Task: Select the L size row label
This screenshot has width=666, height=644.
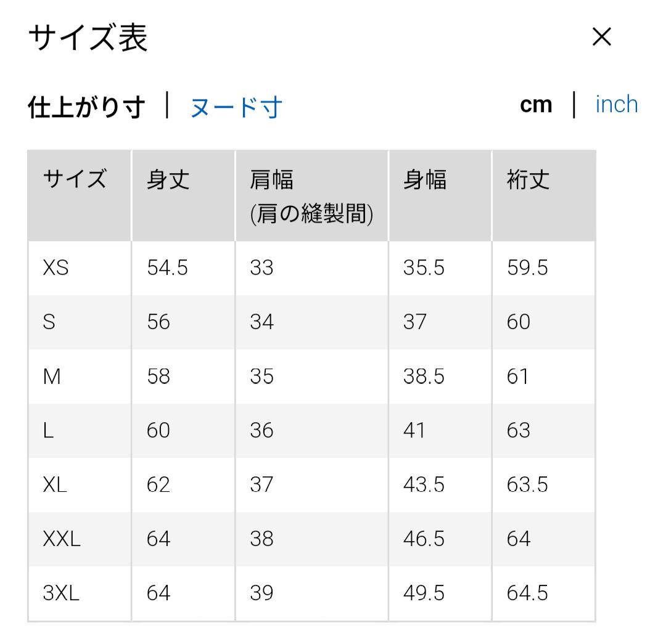Action: click(x=49, y=431)
